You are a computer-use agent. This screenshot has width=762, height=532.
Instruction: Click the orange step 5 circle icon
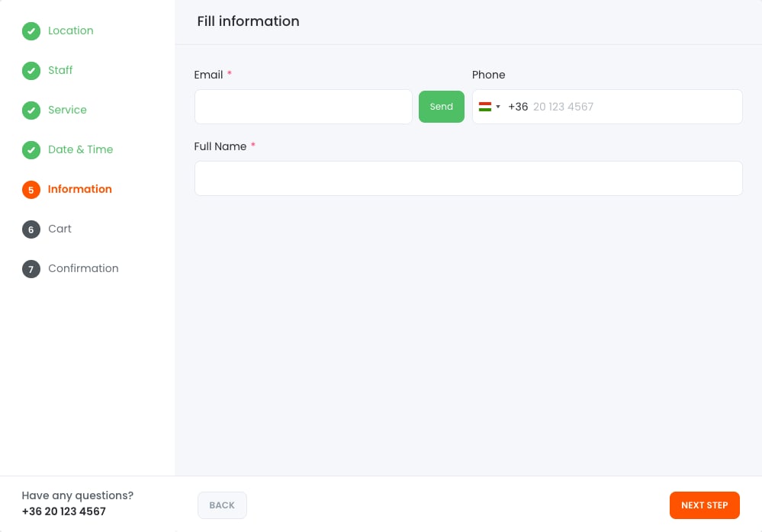pos(31,190)
